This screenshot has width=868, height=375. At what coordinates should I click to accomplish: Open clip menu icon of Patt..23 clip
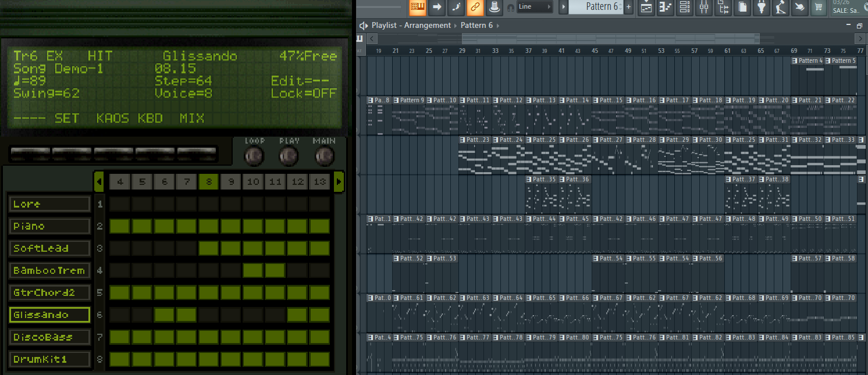coord(462,140)
